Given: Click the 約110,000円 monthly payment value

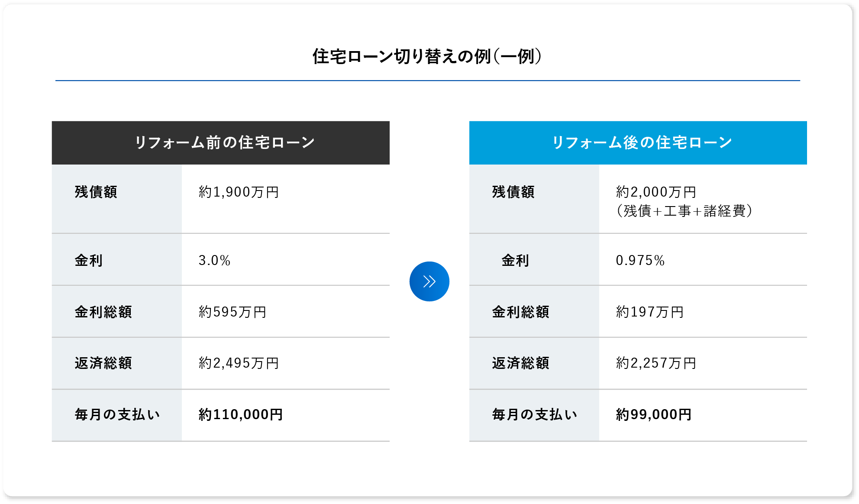Looking at the screenshot, I should coord(241,414).
